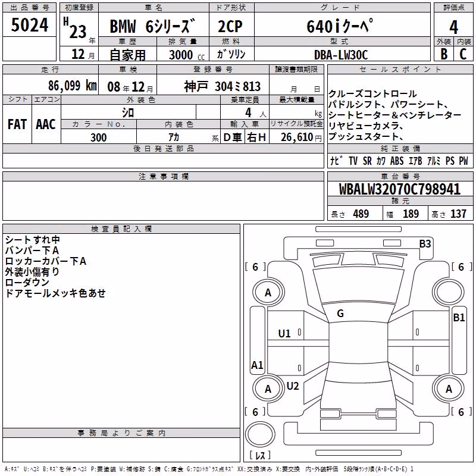
Task: Select G mark on the windshield
Action: pos(340,314)
